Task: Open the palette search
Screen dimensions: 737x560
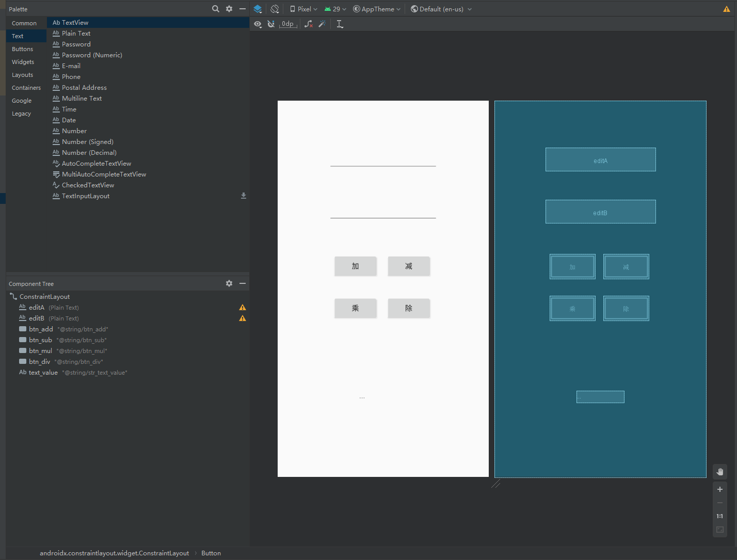Action: click(216, 9)
